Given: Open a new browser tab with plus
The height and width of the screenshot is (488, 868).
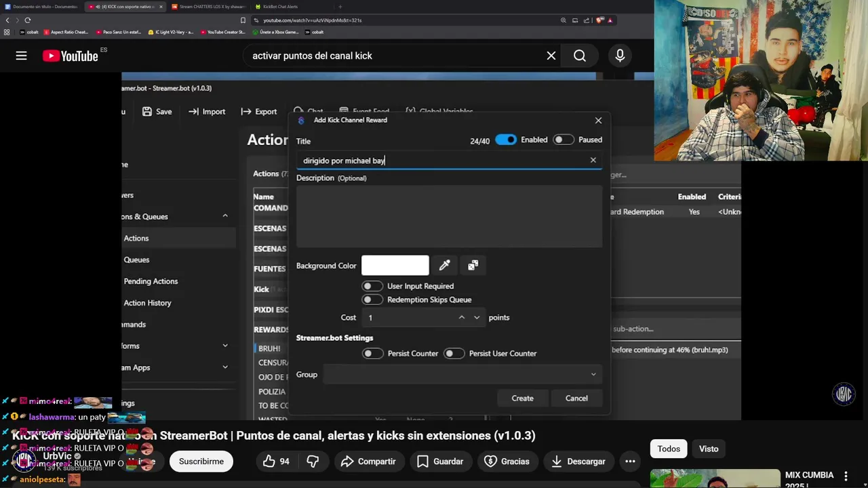Looking at the screenshot, I should 340,7.
